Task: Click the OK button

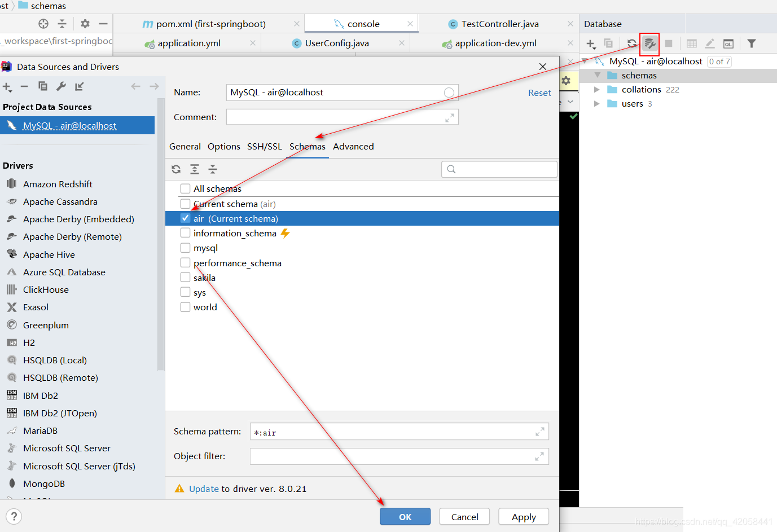Action: [405, 517]
